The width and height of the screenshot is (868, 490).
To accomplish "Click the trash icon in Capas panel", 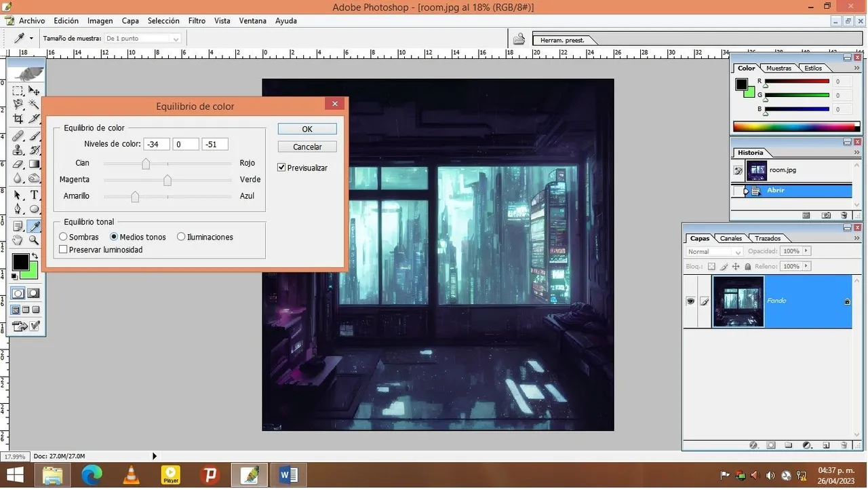I will coord(844,445).
